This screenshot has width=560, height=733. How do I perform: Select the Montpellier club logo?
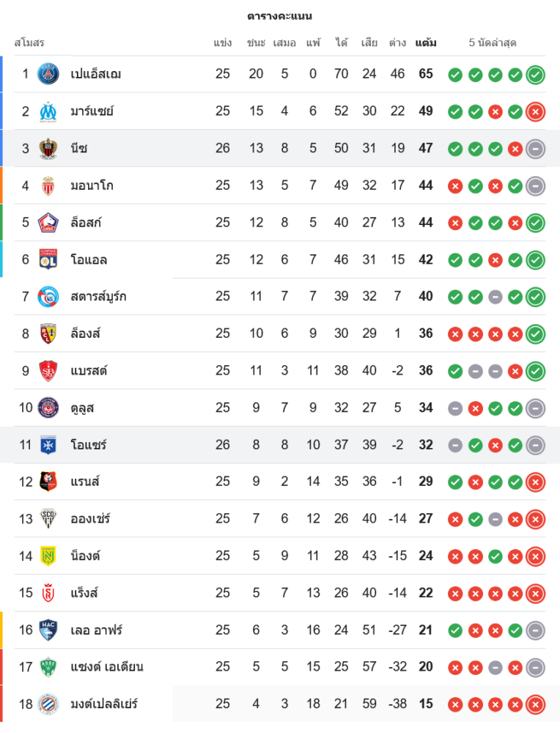point(48,704)
